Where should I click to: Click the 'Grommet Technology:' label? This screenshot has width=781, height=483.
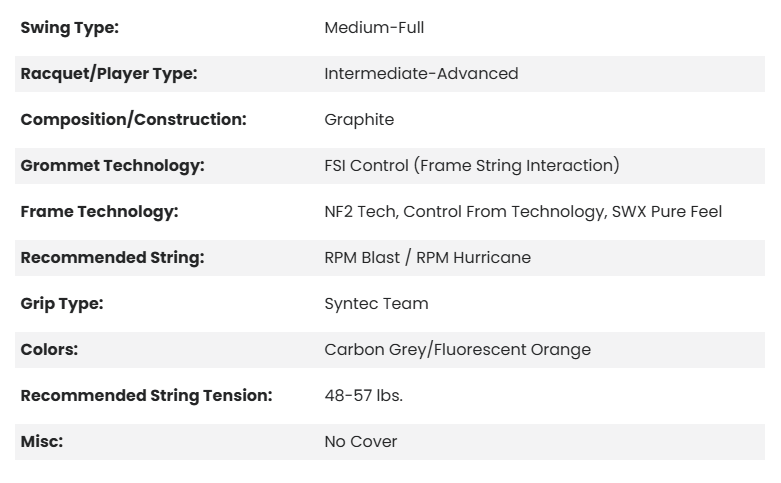[x=112, y=166]
